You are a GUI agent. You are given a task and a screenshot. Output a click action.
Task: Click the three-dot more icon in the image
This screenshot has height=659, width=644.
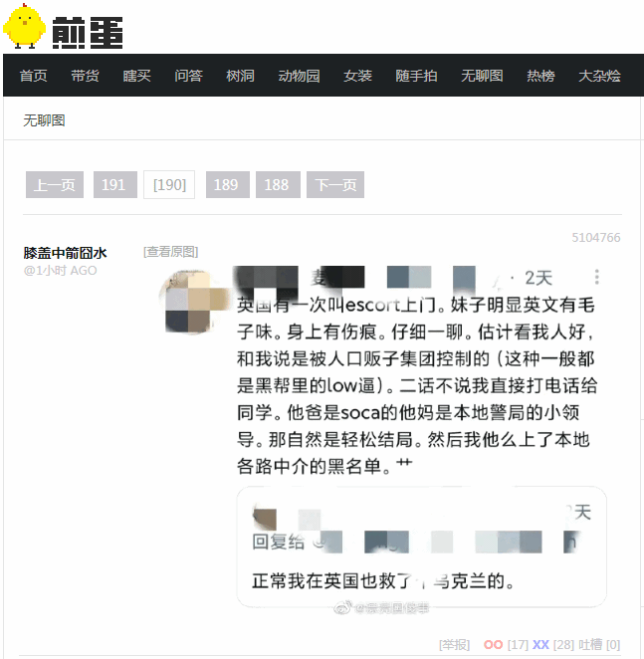[x=597, y=277]
